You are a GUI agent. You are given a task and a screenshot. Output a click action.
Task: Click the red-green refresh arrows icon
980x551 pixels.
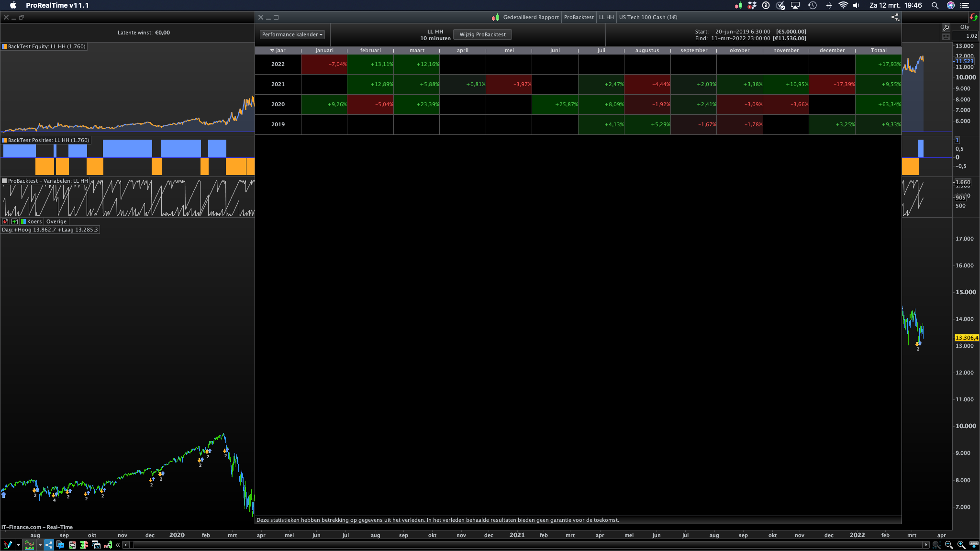pyautogui.click(x=973, y=17)
